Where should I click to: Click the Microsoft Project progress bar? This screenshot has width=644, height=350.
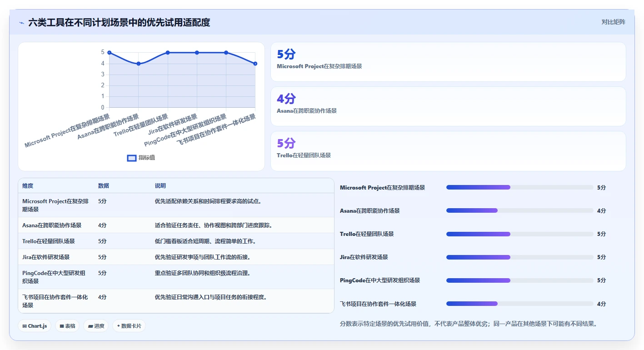click(x=520, y=187)
